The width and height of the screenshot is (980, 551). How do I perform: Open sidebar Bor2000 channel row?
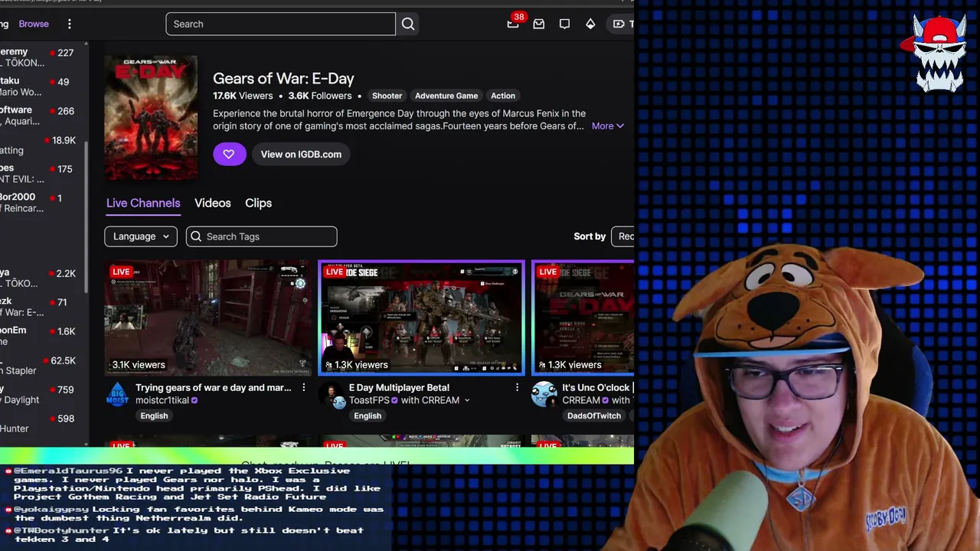coord(38,203)
